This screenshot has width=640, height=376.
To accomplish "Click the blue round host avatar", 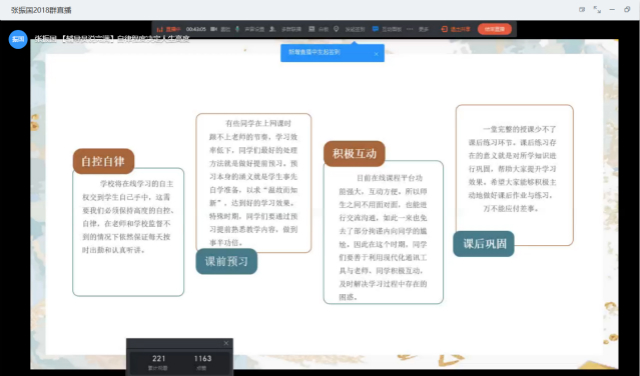I will point(18,39).
